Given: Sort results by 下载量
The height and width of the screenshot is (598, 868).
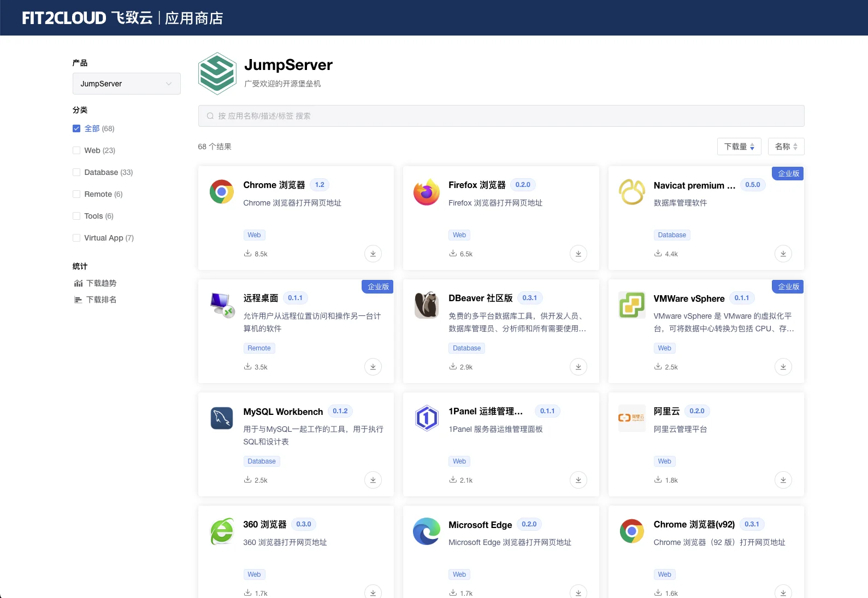Looking at the screenshot, I should [x=739, y=146].
